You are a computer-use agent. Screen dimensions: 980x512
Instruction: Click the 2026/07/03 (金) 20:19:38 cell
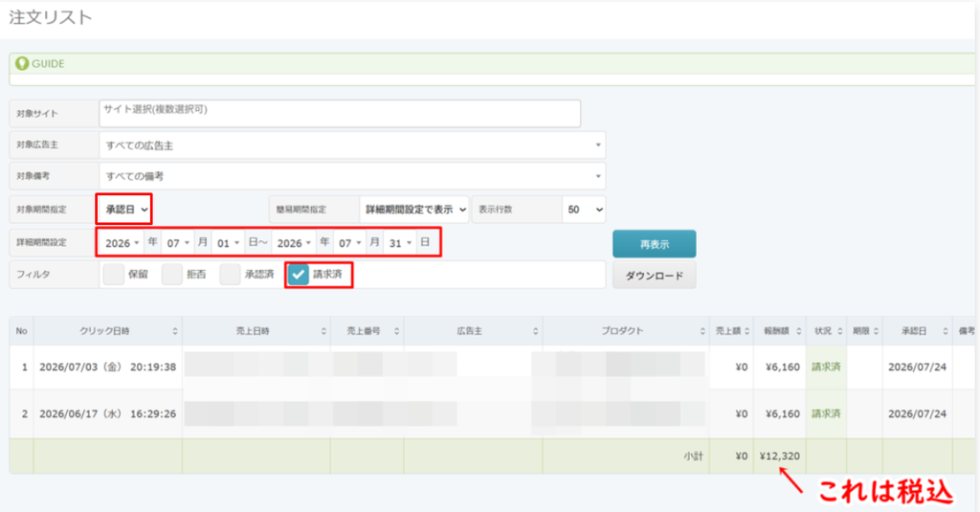pos(107,367)
